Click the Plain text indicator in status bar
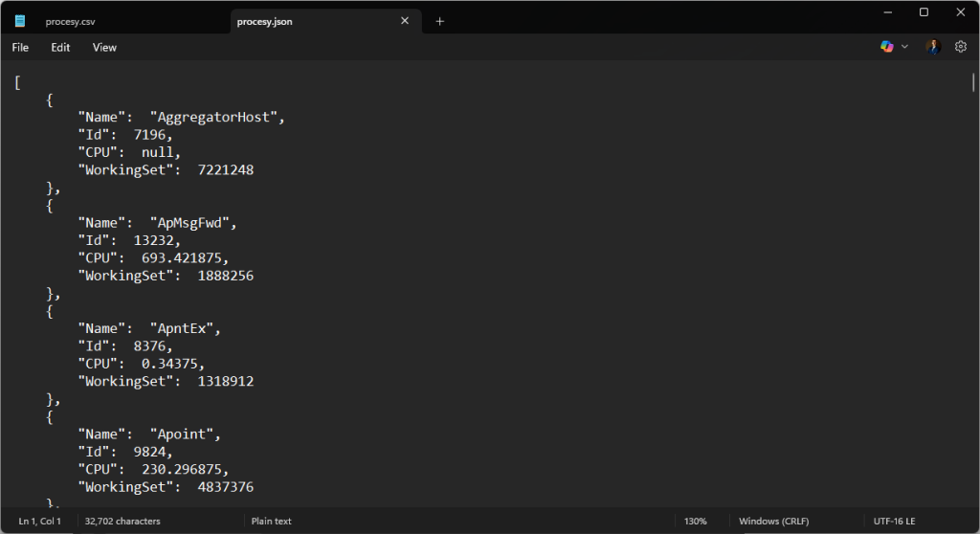Screen dimensions: 980x534 tap(273, 522)
